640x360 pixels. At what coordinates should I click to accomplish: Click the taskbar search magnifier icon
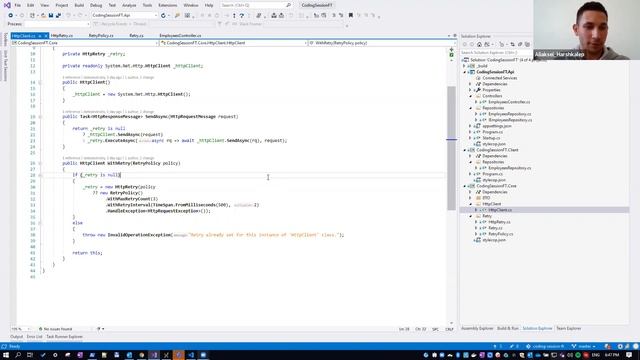(x=18, y=355)
